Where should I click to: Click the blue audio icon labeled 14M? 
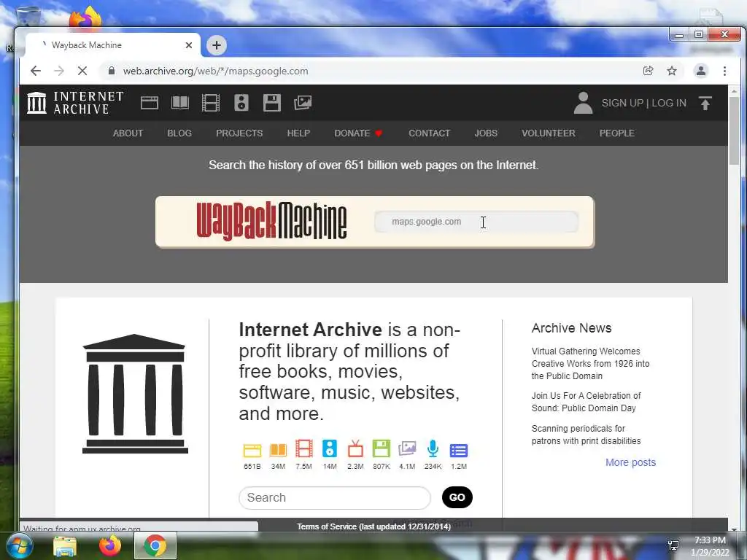pyautogui.click(x=330, y=448)
